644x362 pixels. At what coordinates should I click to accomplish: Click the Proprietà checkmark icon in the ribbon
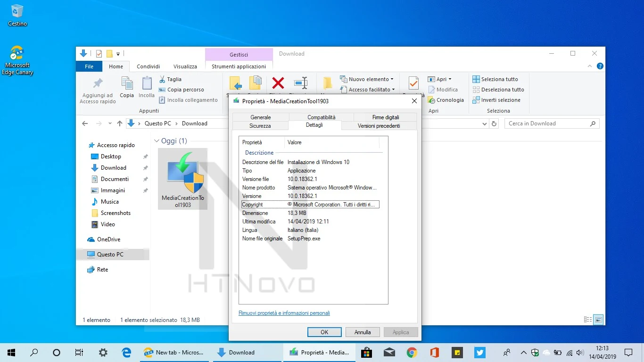tap(413, 83)
